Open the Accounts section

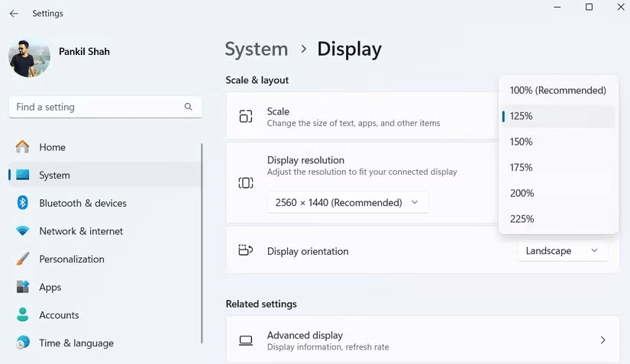pos(59,315)
